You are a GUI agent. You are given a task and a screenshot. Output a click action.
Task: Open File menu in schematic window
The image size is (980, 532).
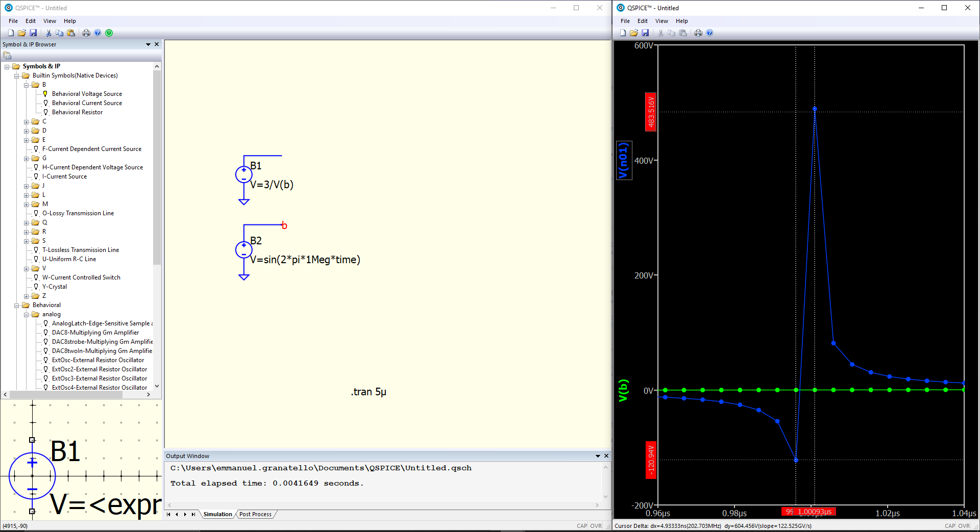click(13, 21)
